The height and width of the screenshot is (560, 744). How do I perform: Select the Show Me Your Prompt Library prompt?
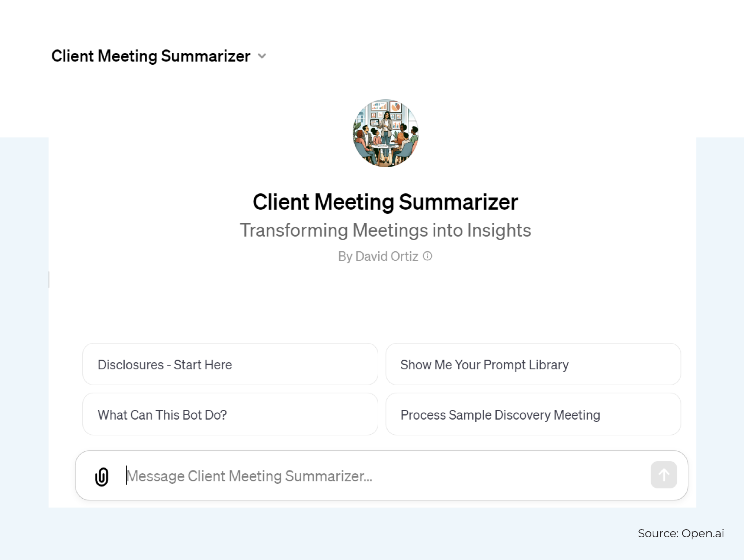tap(534, 364)
